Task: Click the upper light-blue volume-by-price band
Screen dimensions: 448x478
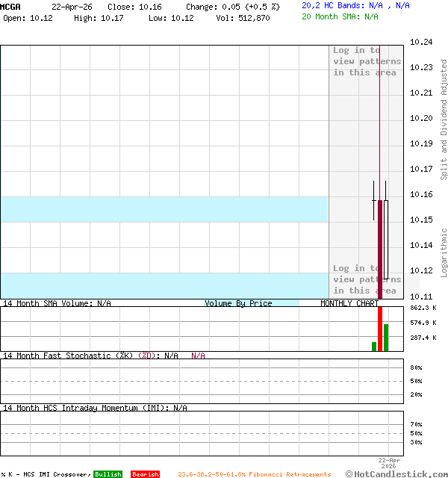Action: pos(164,209)
